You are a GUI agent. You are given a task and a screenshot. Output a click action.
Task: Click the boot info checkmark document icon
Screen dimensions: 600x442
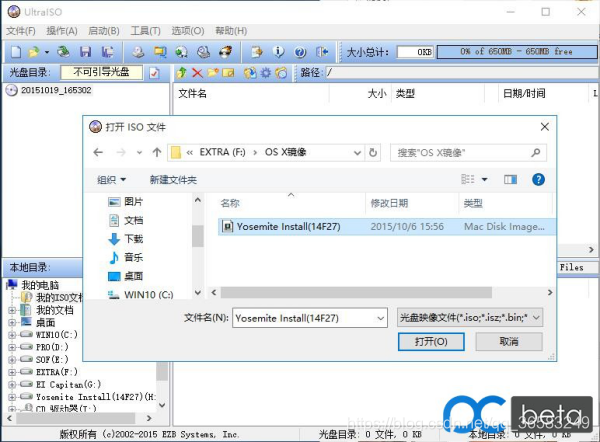154,72
